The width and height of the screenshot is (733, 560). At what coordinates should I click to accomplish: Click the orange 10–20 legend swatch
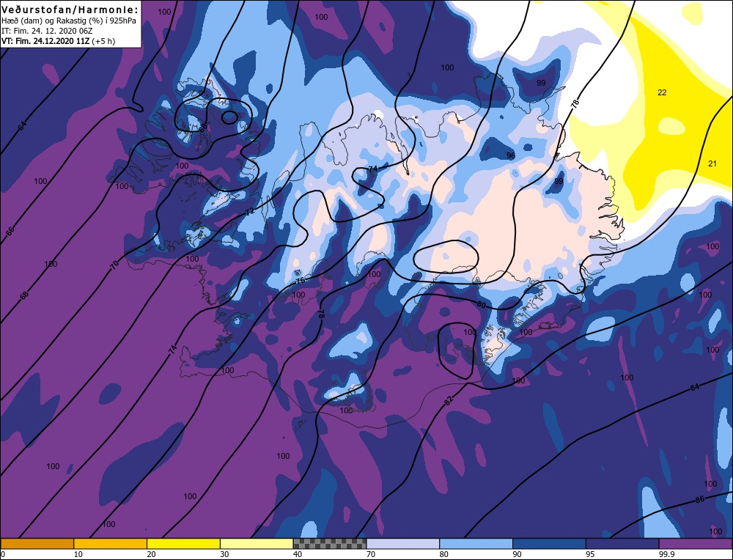pyautogui.click(x=111, y=543)
